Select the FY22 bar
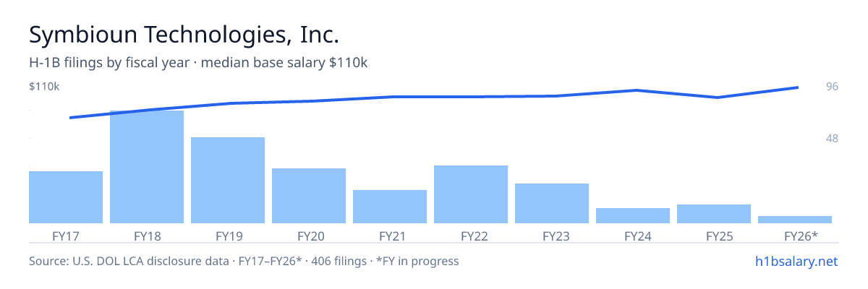The width and height of the screenshot is (868, 289). click(x=471, y=194)
